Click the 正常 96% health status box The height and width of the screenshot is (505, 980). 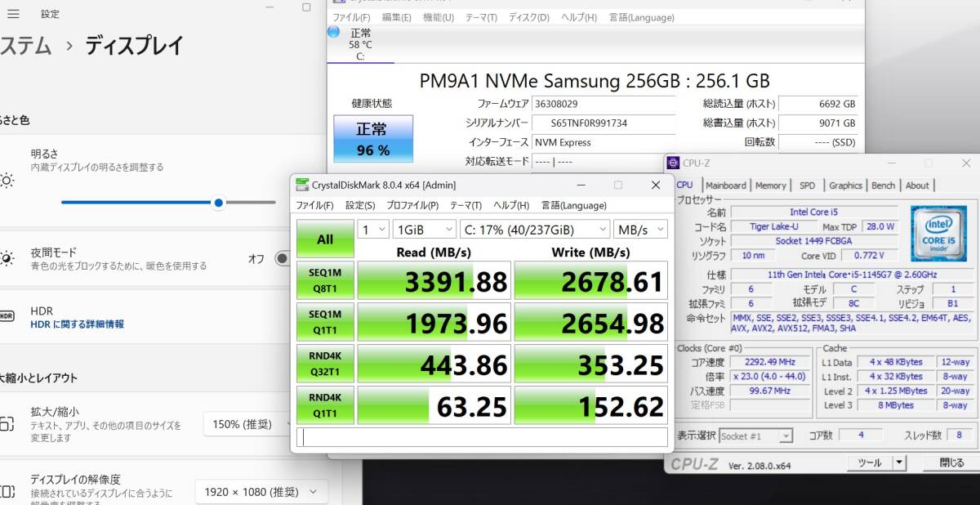pos(372,139)
